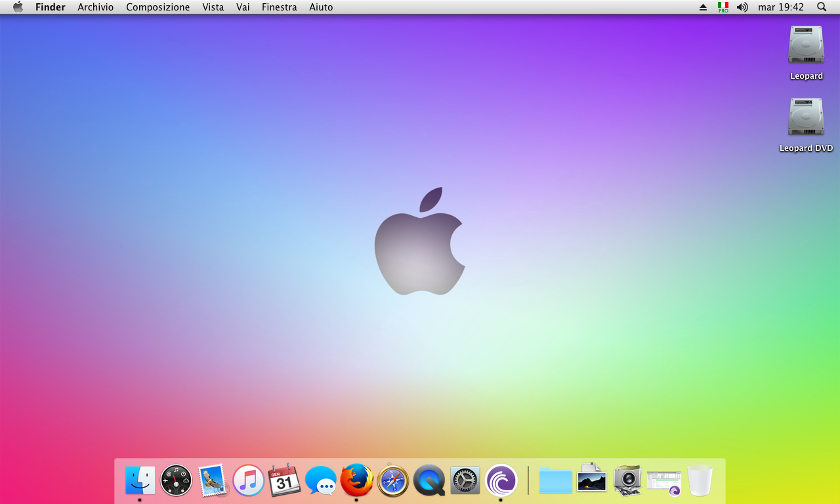The width and height of the screenshot is (840, 504).
Task: Open the Finder menu
Action: [51, 7]
